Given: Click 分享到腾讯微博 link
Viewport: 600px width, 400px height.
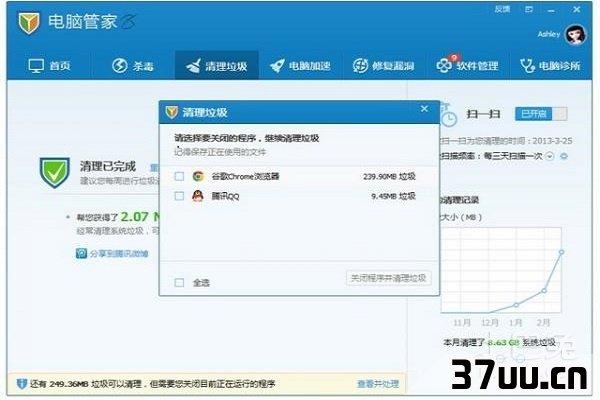Looking at the screenshot, I should pyautogui.click(x=119, y=254).
